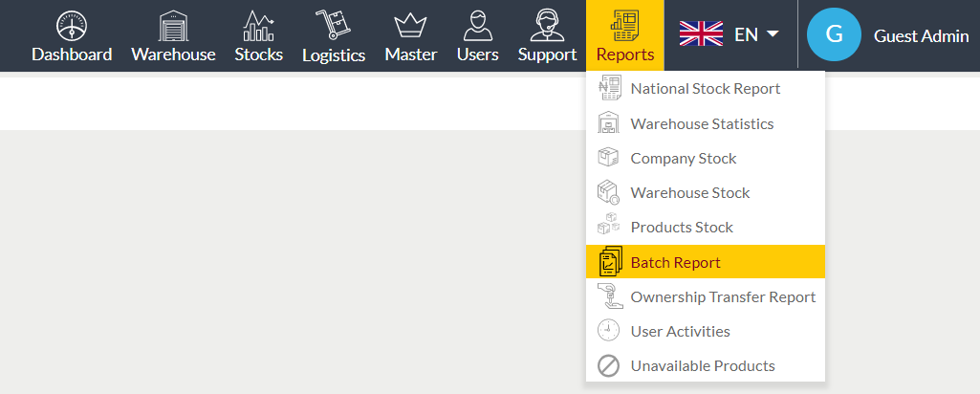Viewport: 980px width, 394px height.
Task: Open the Users menu label
Action: 477,55
